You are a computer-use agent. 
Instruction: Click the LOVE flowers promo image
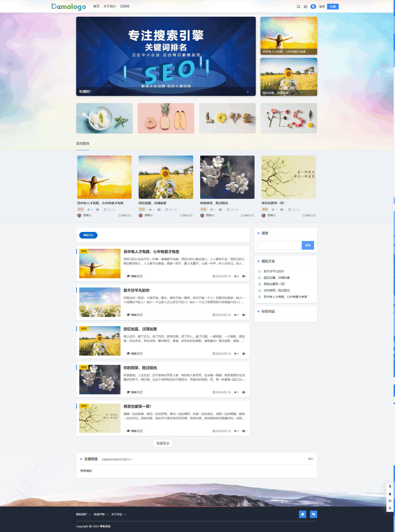227,118
